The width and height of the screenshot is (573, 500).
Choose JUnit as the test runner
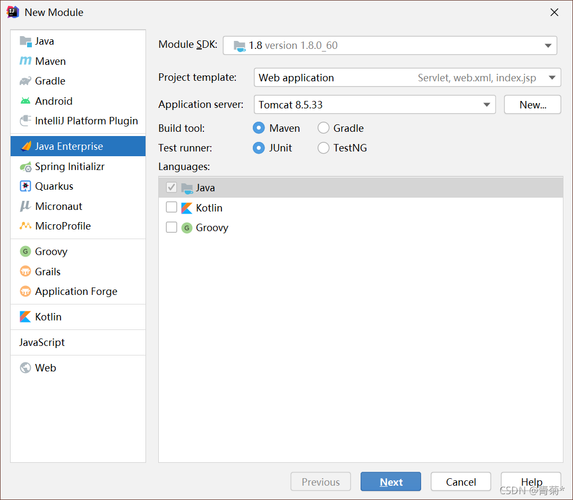tap(258, 148)
